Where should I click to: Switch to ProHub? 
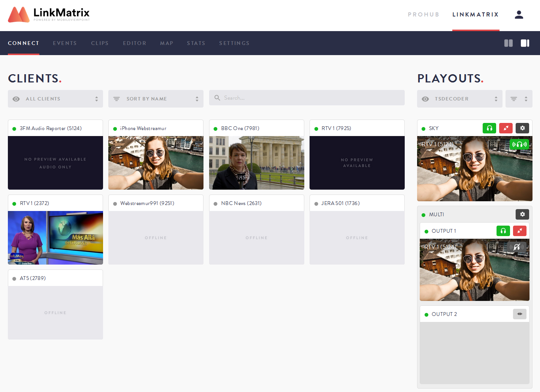coord(423,15)
